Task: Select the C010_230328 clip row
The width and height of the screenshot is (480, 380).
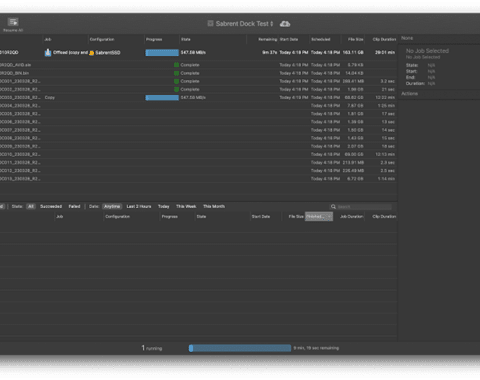Action: click(x=198, y=154)
